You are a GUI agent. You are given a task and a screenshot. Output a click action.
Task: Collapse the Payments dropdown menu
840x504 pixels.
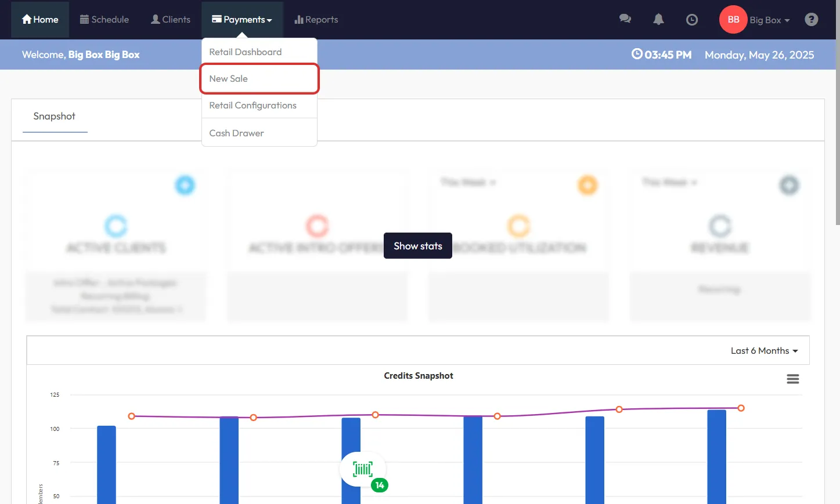pos(242,20)
